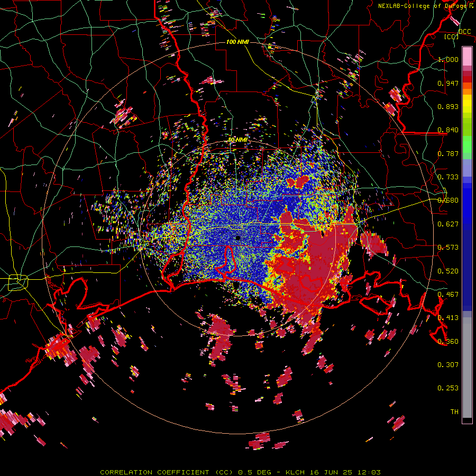The height and width of the screenshot is (476, 476).
Task: Click the 100 NMI range ring label
Action: coord(237,42)
